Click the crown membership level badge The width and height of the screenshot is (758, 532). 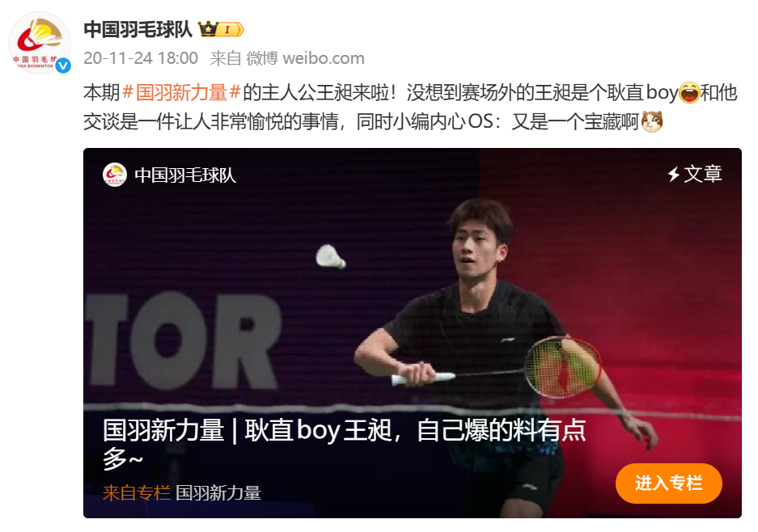(x=220, y=29)
